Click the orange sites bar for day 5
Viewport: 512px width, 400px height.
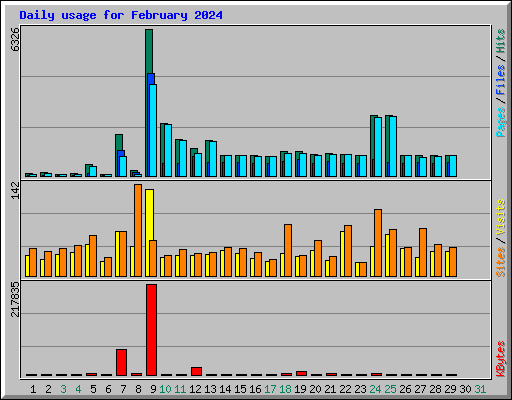tap(93, 256)
